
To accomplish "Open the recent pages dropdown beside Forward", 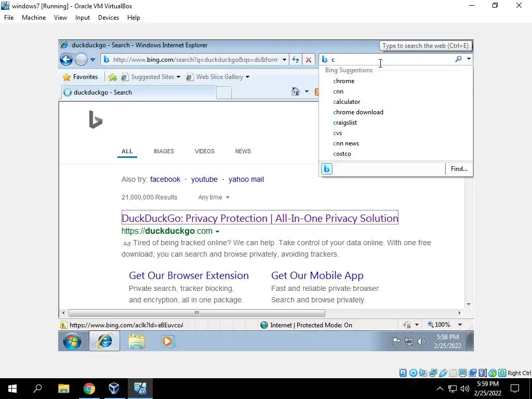I will coord(92,60).
